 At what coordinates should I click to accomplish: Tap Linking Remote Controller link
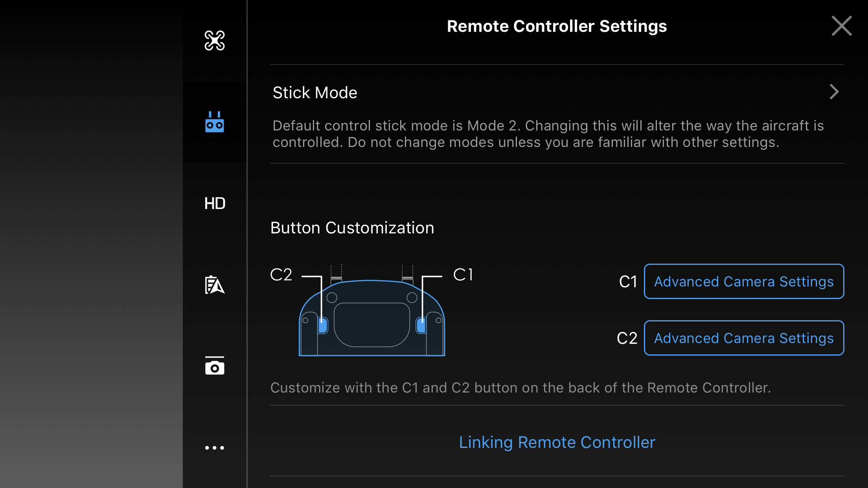557,442
